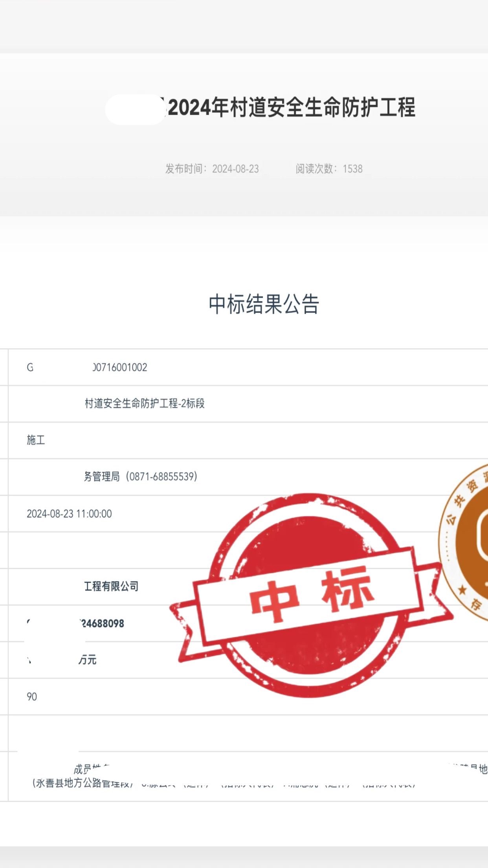Click project code ending in 0716001002
Viewport: 488px width, 868px height.
coord(120,368)
